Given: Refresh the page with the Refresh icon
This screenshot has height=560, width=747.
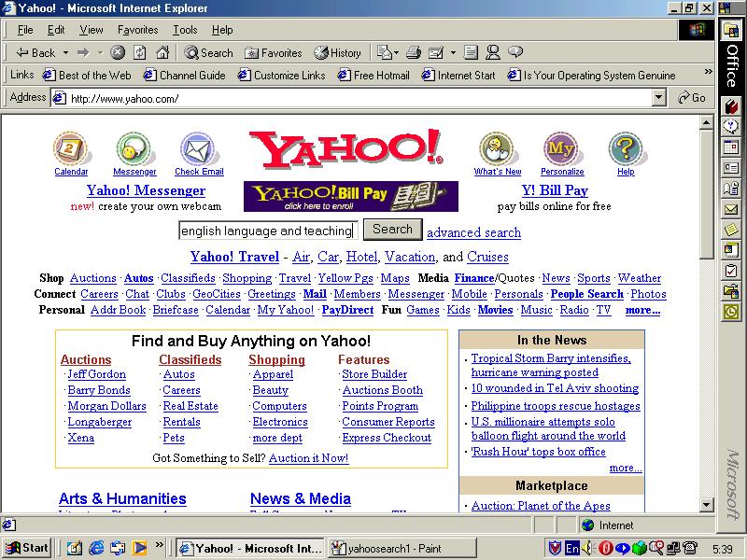Looking at the screenshot, I should (139, 52).
